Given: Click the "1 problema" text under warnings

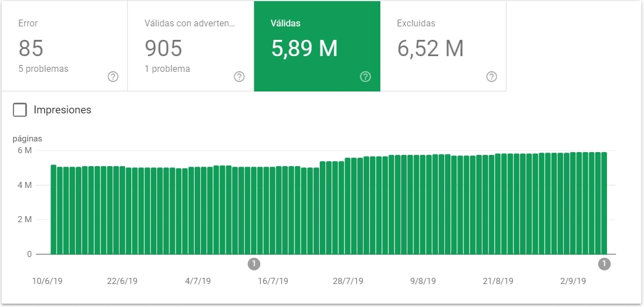Looking at the screenshot, I should (x=167, y=69).
